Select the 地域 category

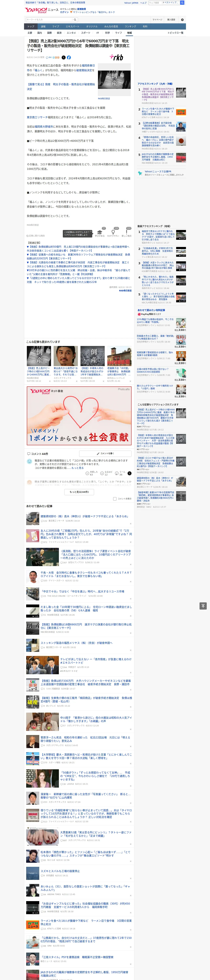tap(130, 33)
